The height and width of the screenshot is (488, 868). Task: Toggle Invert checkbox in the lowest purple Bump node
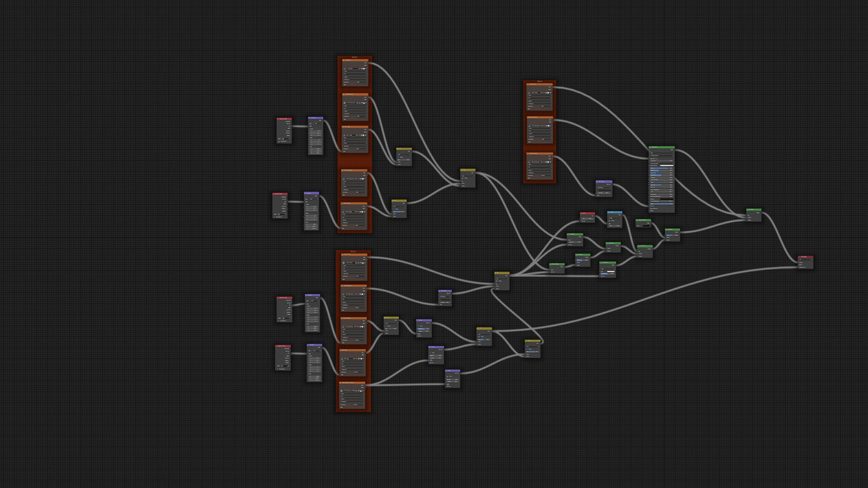448,376
